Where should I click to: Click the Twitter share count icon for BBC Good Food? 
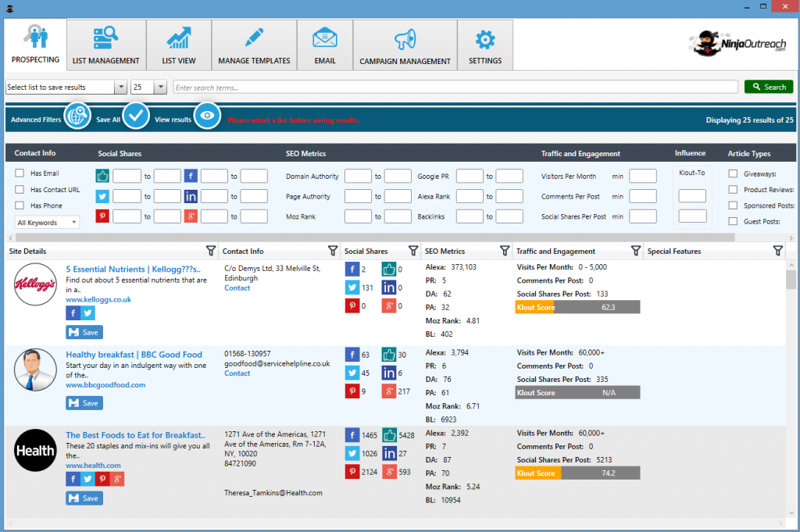point(352,373)
